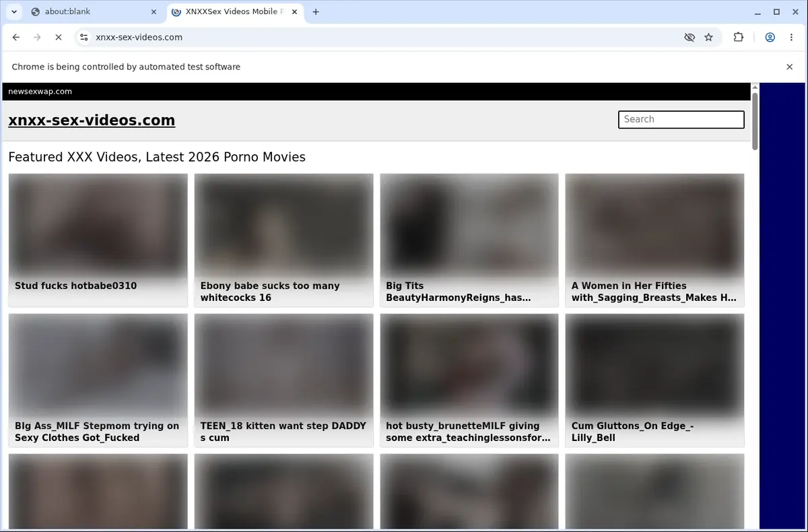Click the forward navigation arrow
This screenshot has height=532, width=808.
point(37,38)
